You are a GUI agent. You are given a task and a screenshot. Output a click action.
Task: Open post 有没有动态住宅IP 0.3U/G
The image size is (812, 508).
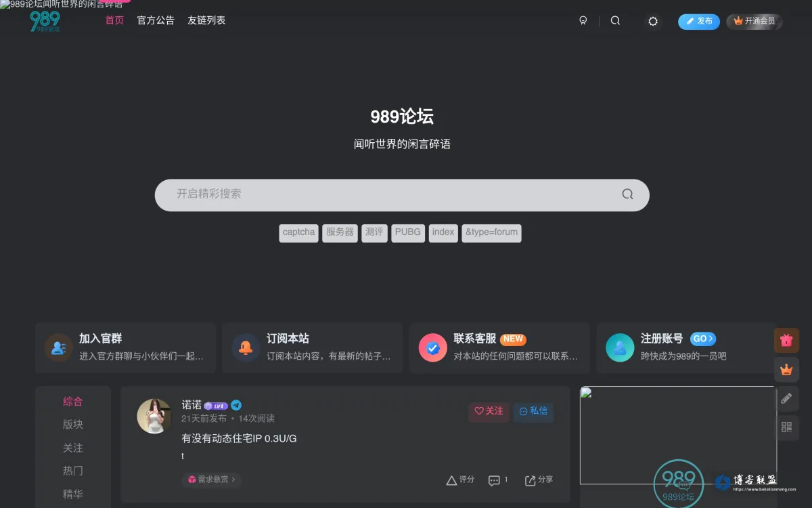click(x=239, y=439)
